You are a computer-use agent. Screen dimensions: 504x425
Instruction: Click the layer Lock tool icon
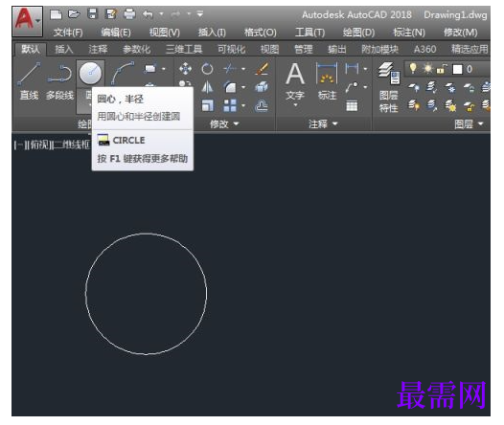pyautogui.click(x=469, y=87)
